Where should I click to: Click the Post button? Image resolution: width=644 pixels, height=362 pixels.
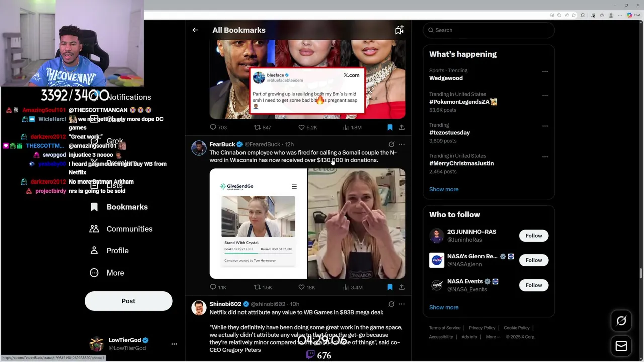click(128, 301)
